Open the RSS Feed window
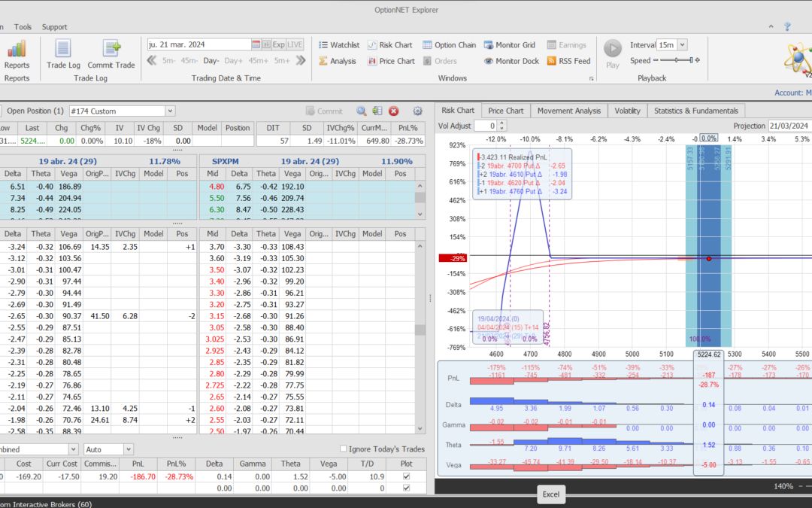The width and height of the screenshot is (812, 508). [568, 61]
